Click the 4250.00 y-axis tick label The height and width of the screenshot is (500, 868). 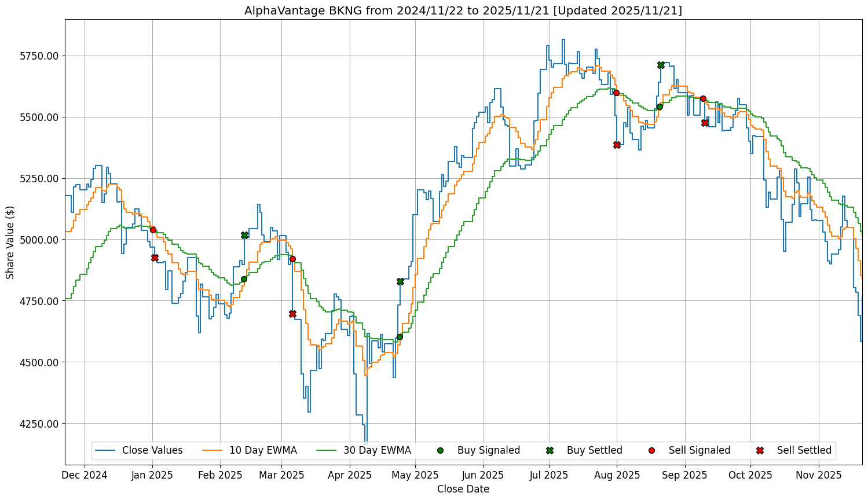click(38, 423)
